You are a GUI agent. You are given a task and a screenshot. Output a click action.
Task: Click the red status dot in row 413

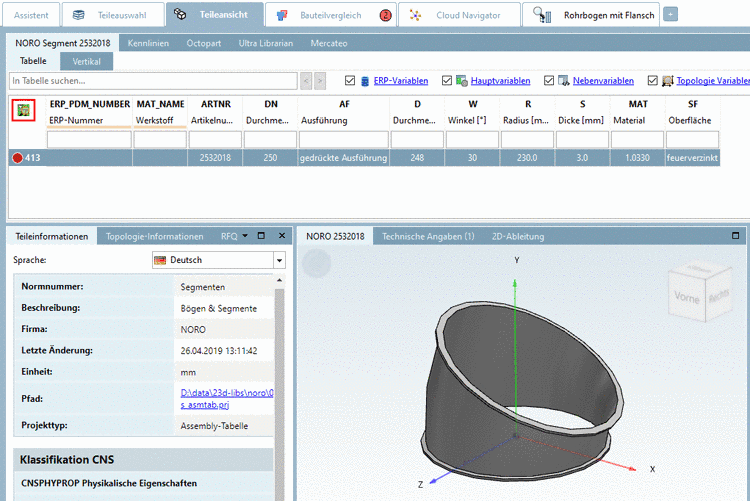(x=18, y=158)
